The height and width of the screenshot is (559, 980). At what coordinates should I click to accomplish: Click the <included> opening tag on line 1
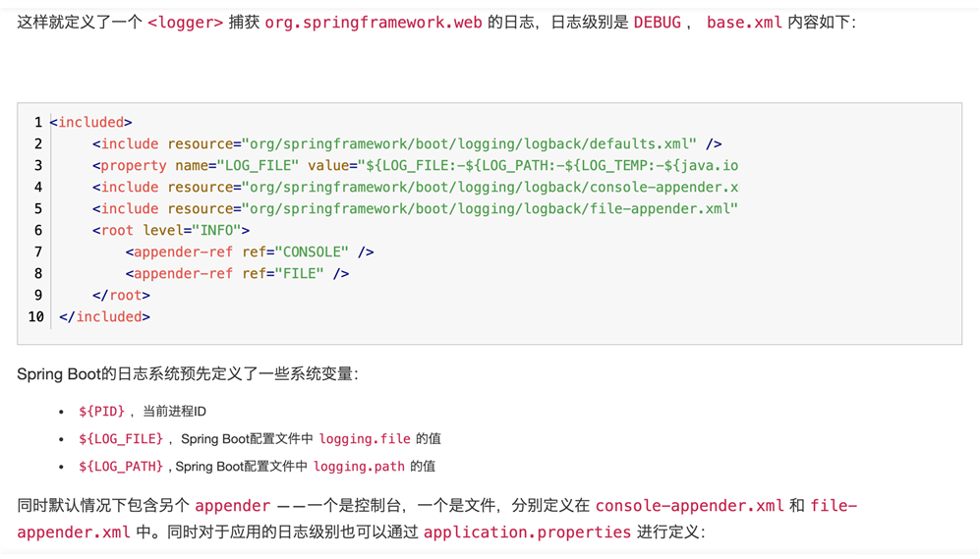[x=90, y=122]
